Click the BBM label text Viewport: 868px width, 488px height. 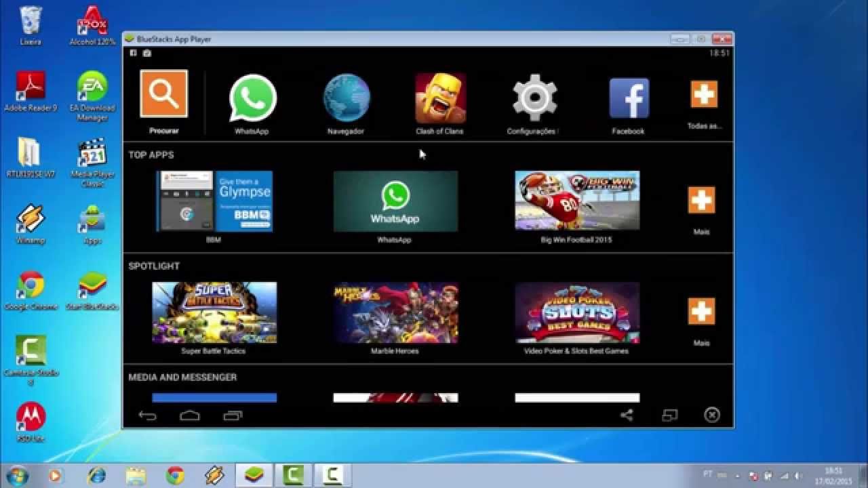click(214, 240)
